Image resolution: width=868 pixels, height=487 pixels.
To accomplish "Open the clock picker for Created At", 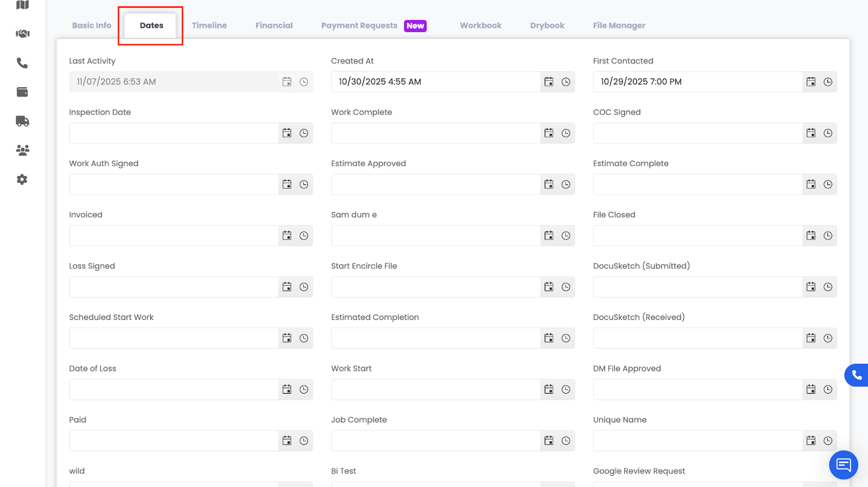I will click(x=566, y=82).
